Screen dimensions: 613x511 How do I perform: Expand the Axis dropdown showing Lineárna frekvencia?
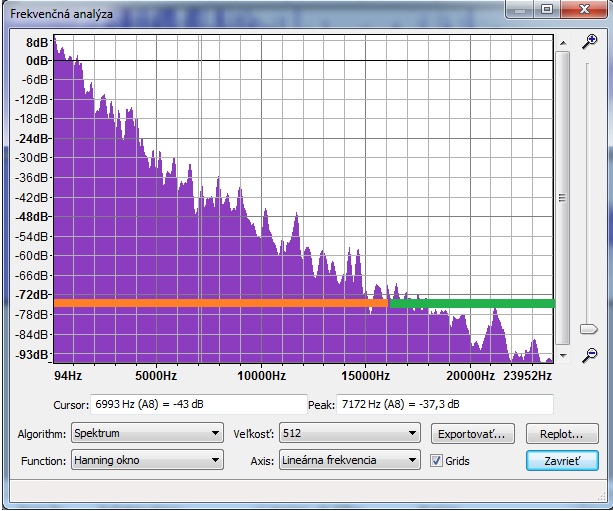point(349,461)
